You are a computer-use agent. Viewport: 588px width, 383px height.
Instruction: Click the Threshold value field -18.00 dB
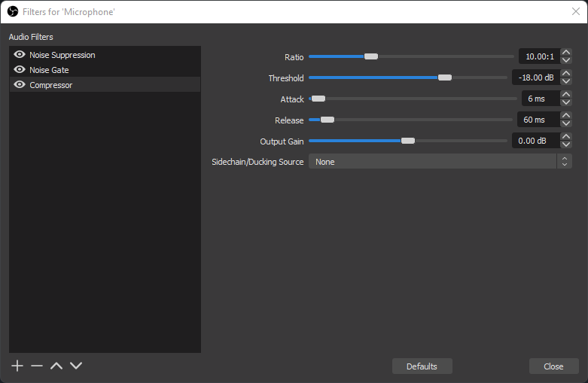(x=536, y=78)
